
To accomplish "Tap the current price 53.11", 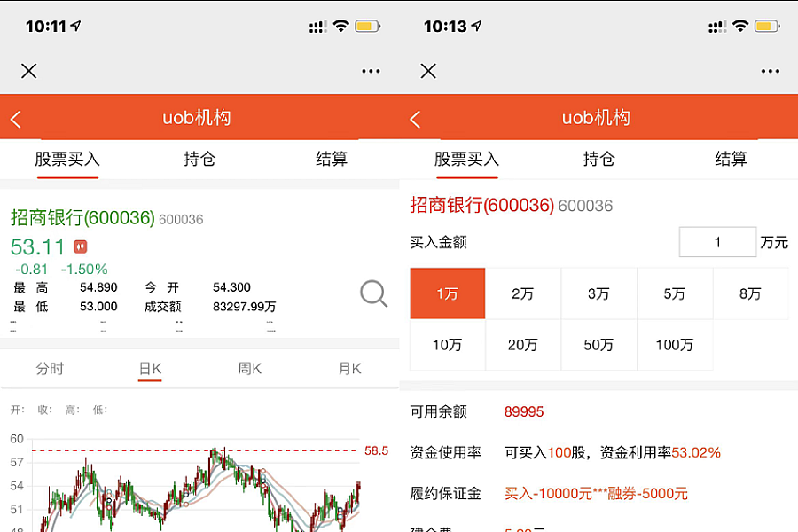I will point(37,246).
